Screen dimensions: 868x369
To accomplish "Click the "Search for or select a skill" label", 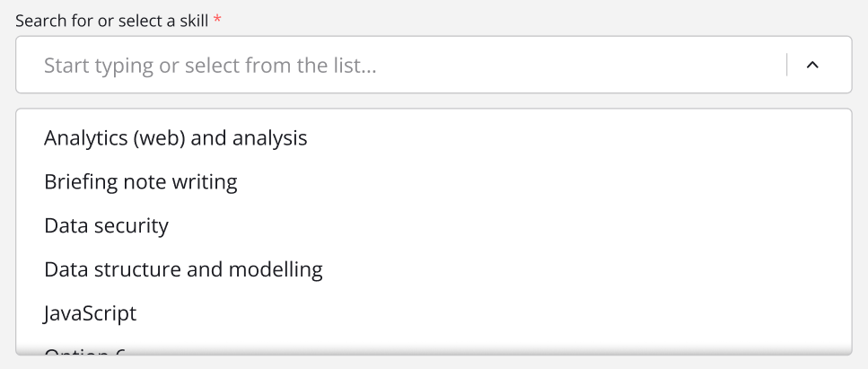I will [111, 21].
